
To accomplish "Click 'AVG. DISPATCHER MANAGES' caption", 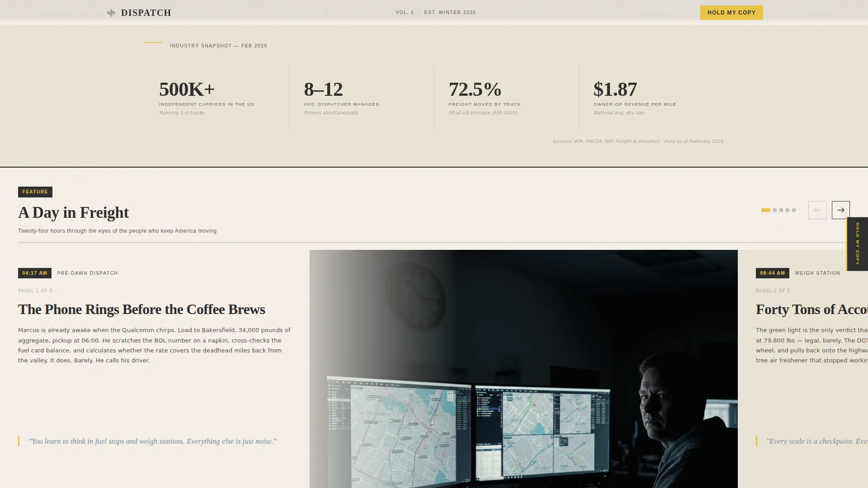I will point(341,104).
